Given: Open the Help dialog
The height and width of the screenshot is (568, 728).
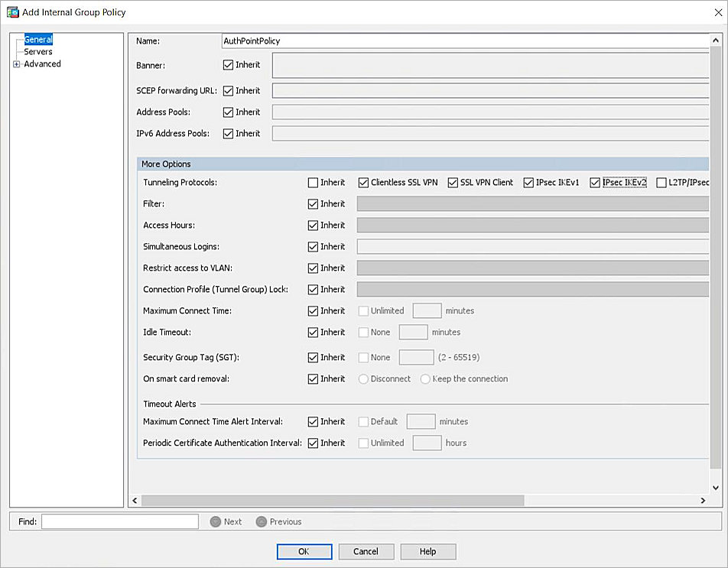Looking at the screenshot, I should coord(427,551).
